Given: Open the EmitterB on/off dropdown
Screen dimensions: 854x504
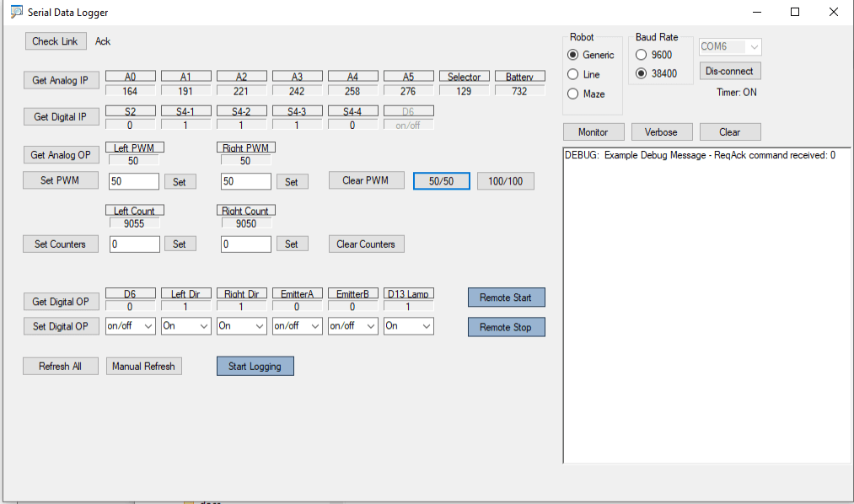Looking at the screenshot, I should [352, 326].
